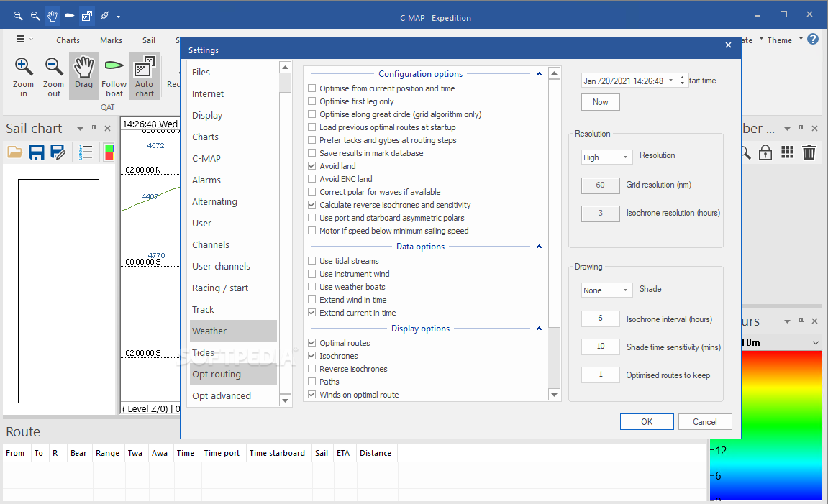Select the Drag ribbon tool
The height and width of the screenshot is (504, 828).
[83, 77]
